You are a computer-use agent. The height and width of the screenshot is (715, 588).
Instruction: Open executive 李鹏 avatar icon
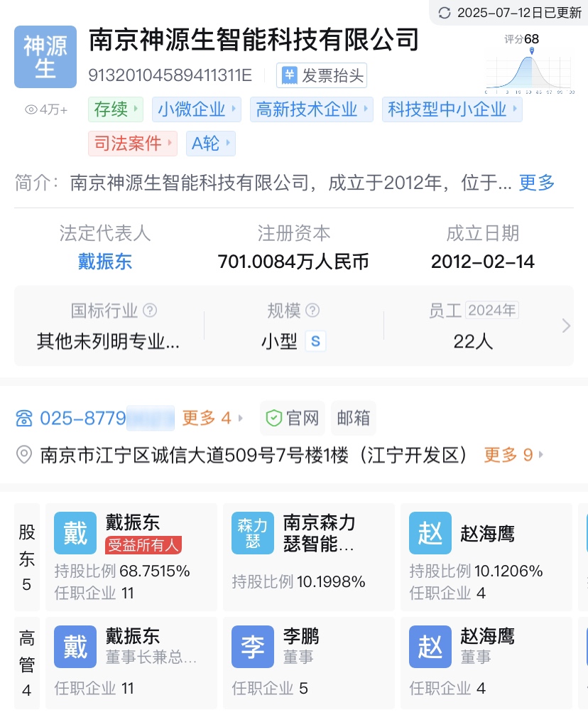[253, 647]
